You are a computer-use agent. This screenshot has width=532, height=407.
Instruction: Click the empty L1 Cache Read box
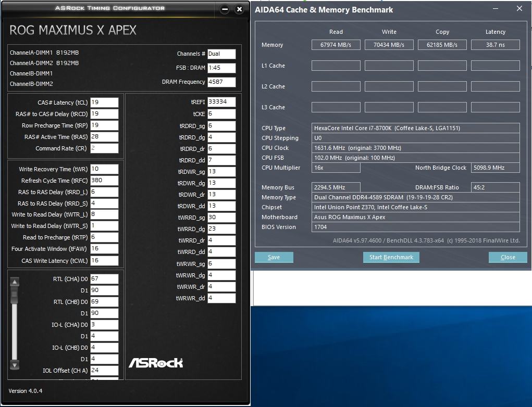point(336,66)
